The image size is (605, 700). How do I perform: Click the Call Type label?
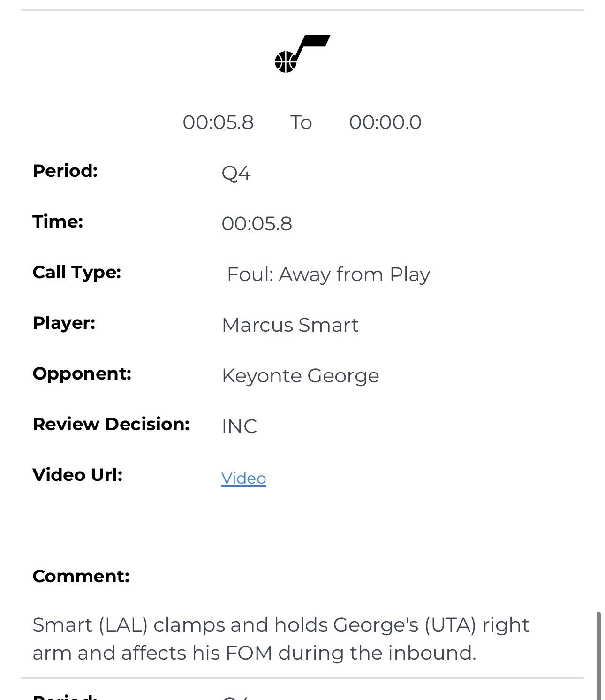pyautogui.click(x=77, y=272)
